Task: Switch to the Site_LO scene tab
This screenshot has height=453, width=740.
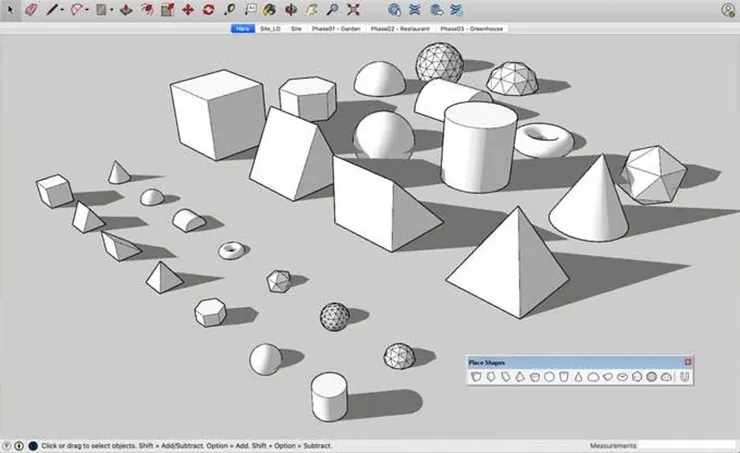Action: pos(270,29)
